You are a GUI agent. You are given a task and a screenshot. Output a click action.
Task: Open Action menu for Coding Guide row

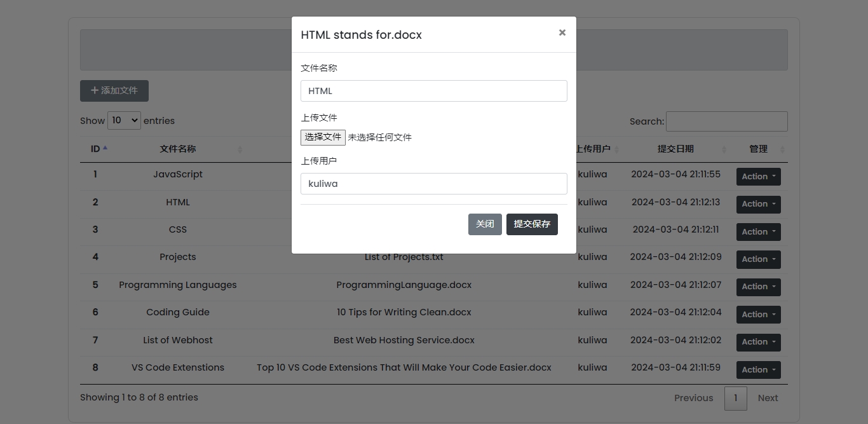tap(758, 315)
